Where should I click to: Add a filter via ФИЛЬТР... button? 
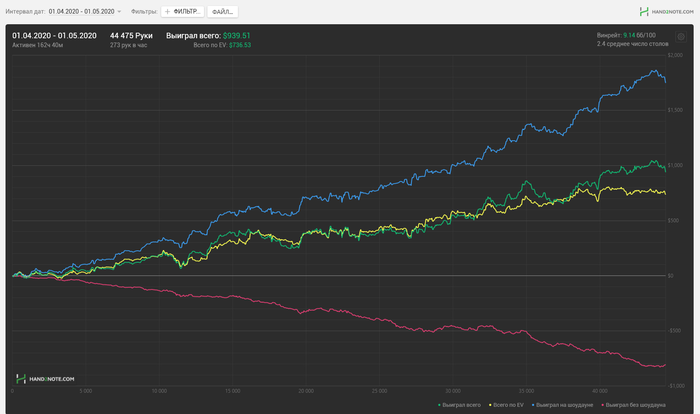183,12
